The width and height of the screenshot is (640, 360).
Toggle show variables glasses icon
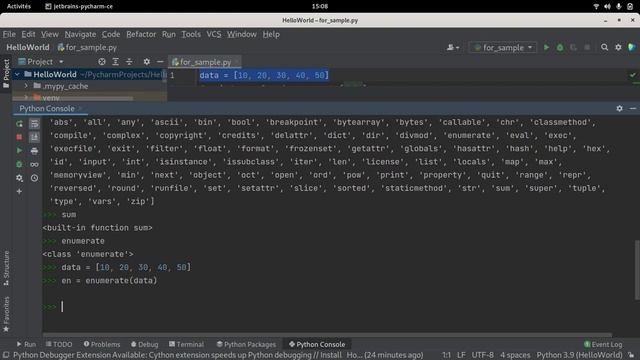(x=34, y=164)
